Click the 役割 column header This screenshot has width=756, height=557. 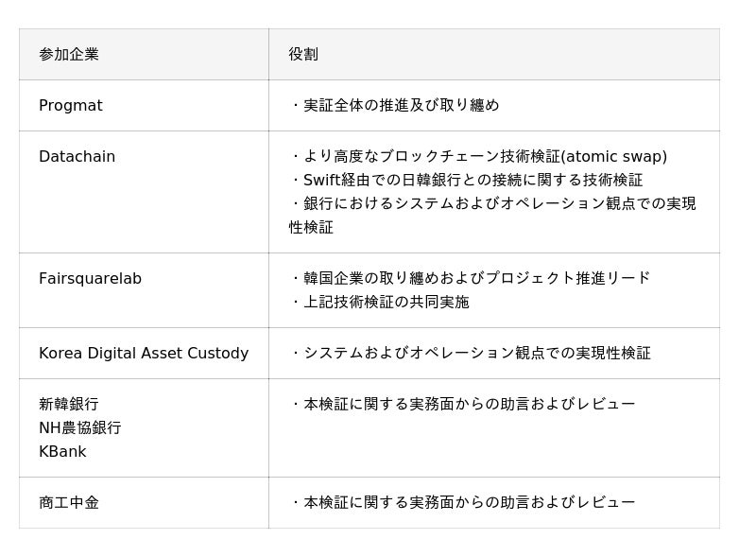click(x=303, y=55)
